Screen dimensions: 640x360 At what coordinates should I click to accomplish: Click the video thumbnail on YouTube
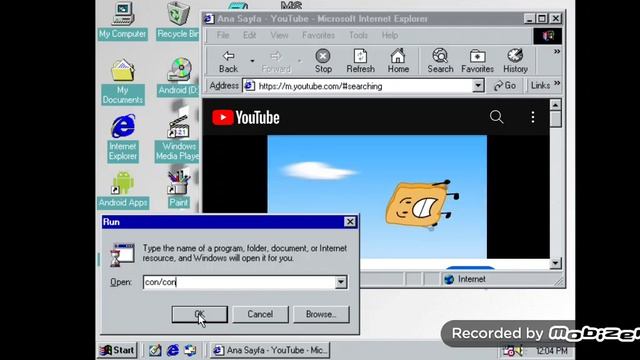[377, 197]
